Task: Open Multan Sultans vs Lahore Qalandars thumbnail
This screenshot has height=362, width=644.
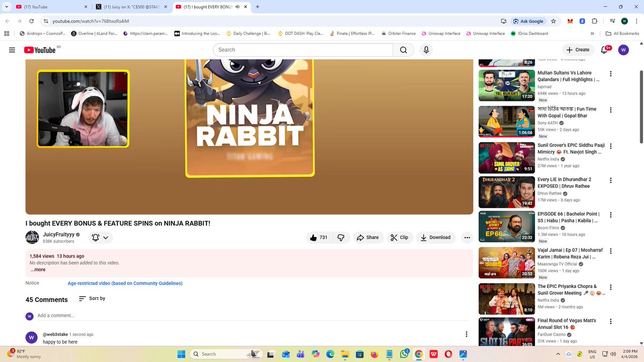Action: pos(506,85)
